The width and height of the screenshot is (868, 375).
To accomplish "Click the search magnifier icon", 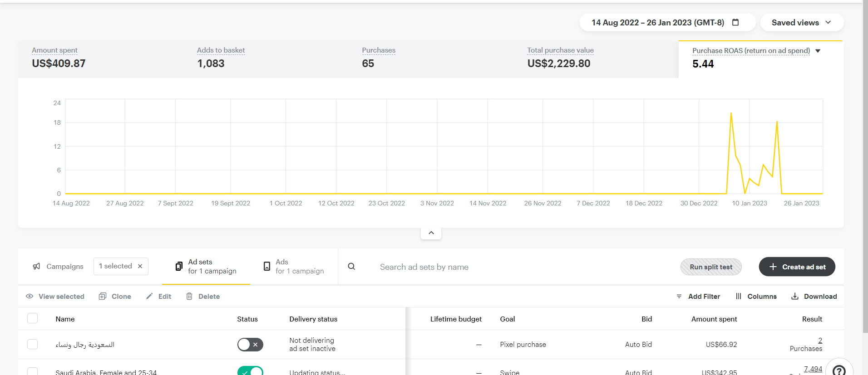I will coord(351,267).
